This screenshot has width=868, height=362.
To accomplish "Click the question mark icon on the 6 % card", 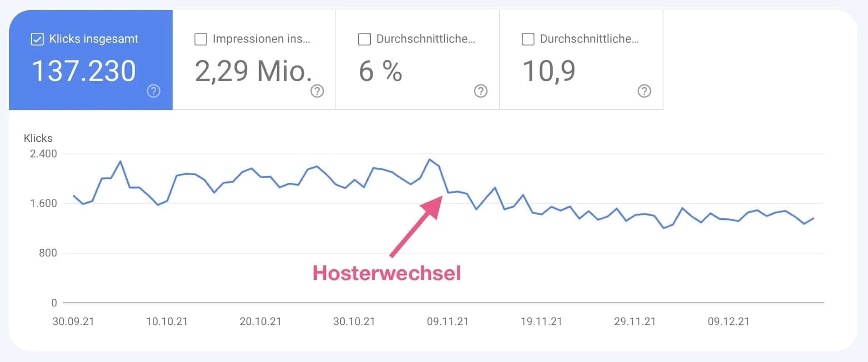I will pos(480,91).
